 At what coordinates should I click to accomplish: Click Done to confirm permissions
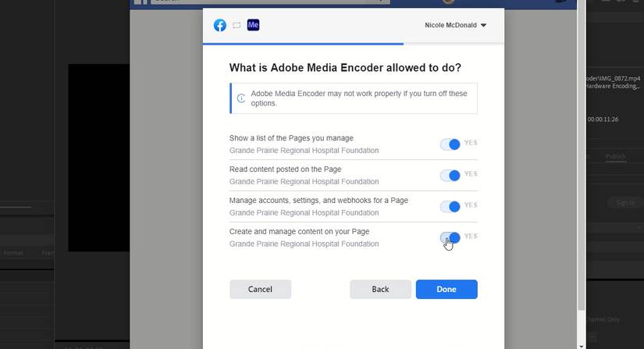pyautogui.click(x=447, y=289)
